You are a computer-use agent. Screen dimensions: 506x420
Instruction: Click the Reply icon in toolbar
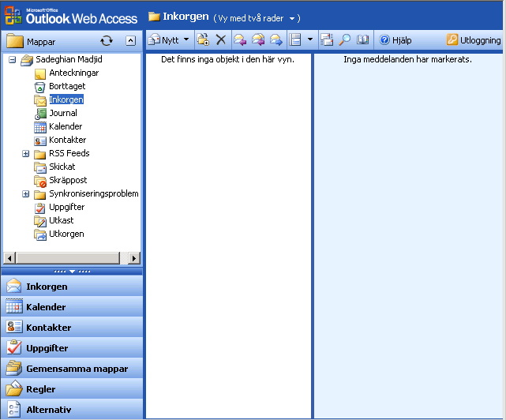coord(240,39)
